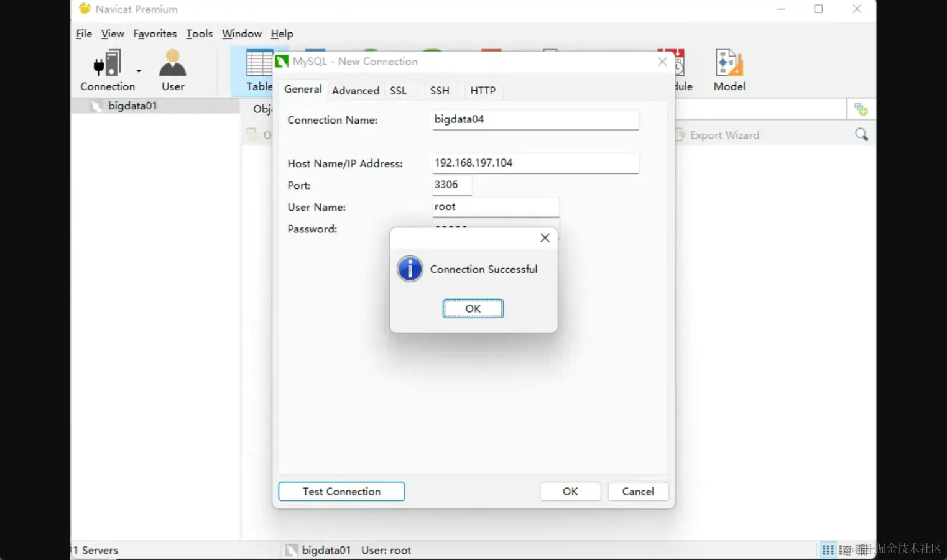Close the Connection Successful message box
The image size is (947, 560).
point(545,237)
